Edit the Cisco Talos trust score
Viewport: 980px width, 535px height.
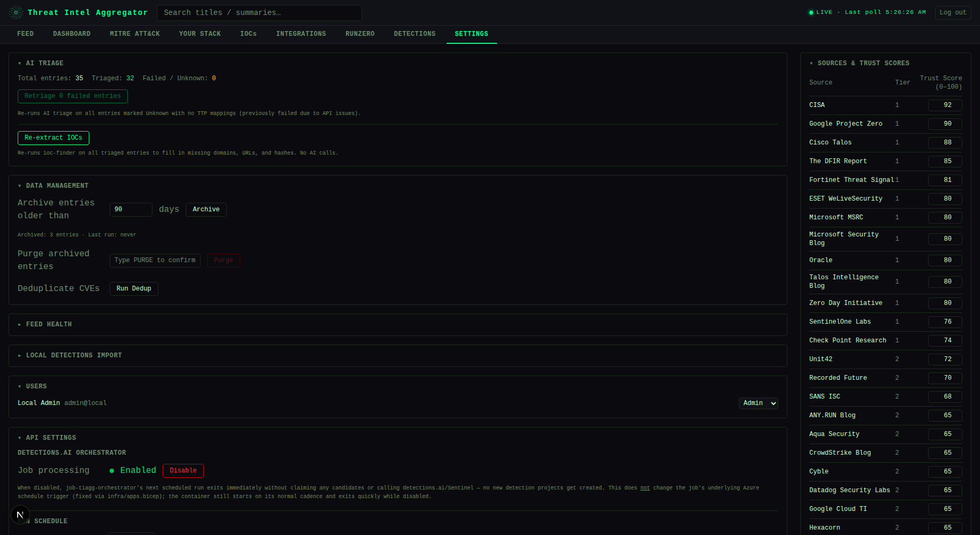945,143
